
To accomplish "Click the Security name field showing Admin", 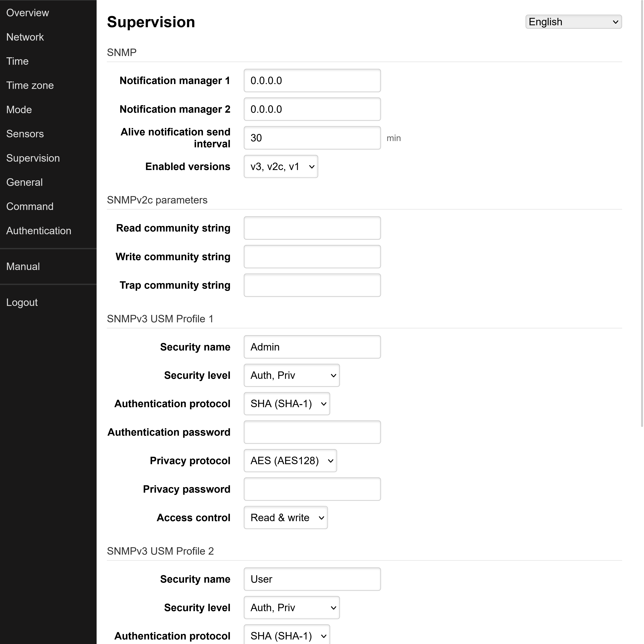I will tap(312, 347).
